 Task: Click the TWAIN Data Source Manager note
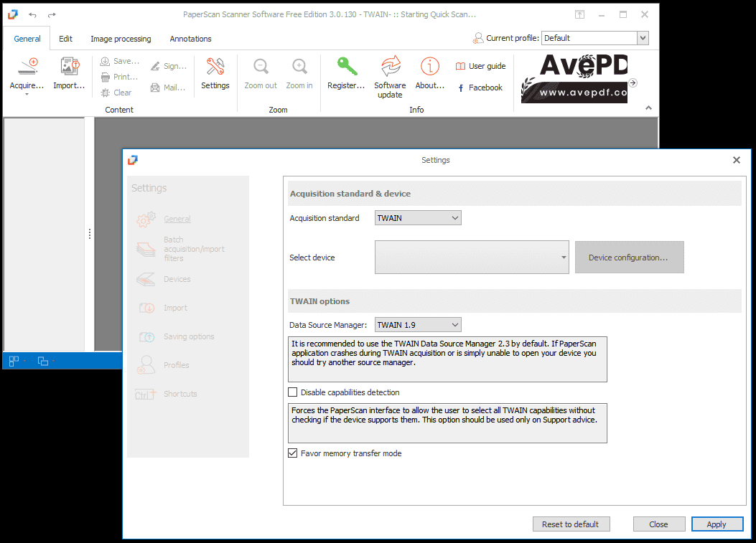click(x=447, y=359)
